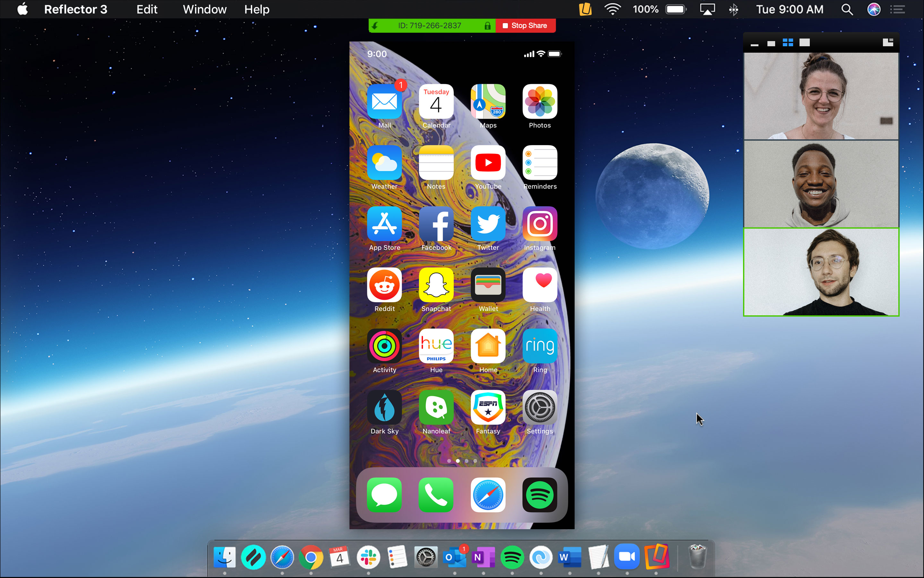This screenshot has height=578, width=924.
Task: Switch video panel to single small thumbnail view
Action: (x=771, y=43)
